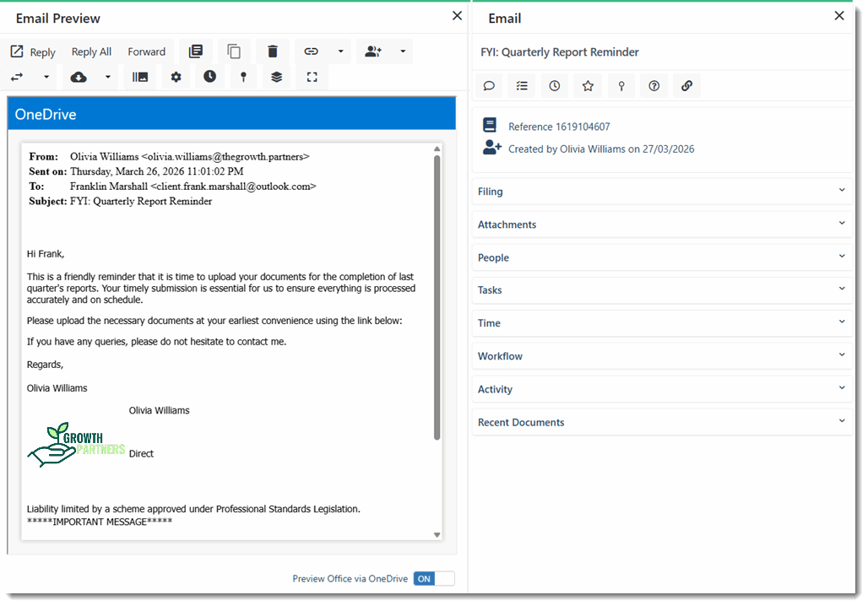Click the link icon in the Email panel
The image size is (868, 606).
point(687,86)
